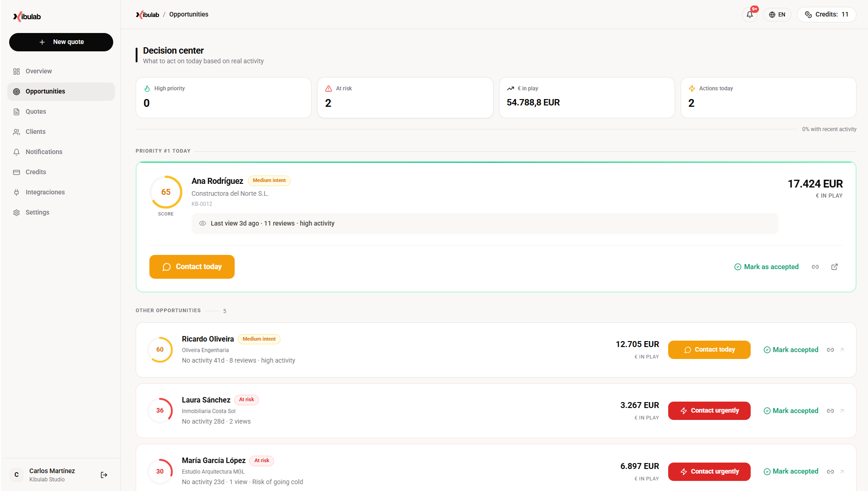Open Ana Rodríguez's opportunity in external view
868x491 pixels.
(x=835, y=266)
